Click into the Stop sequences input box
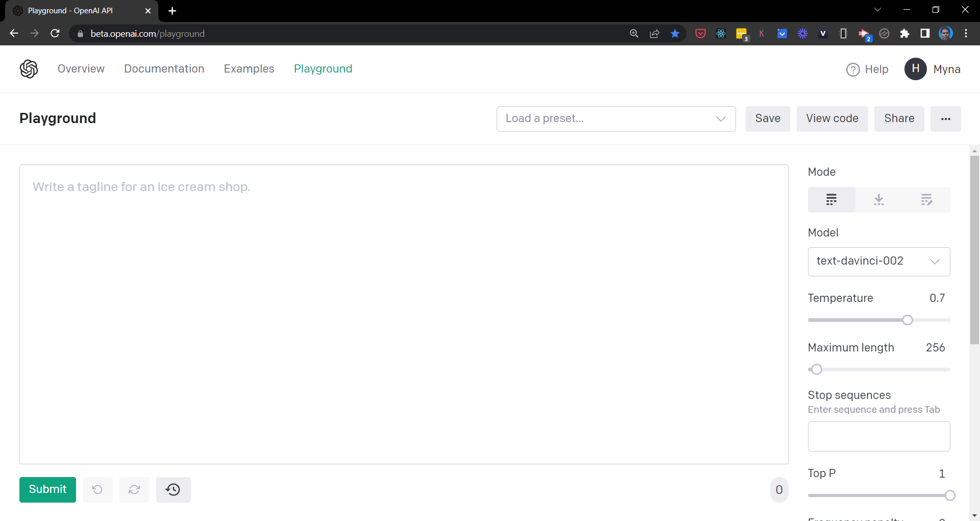 tap(878, 436)
